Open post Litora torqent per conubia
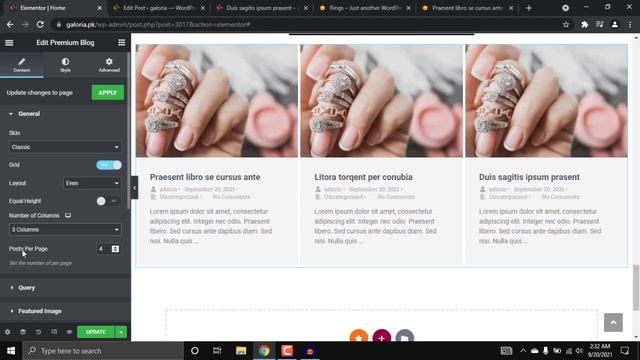 click(363, 177)
